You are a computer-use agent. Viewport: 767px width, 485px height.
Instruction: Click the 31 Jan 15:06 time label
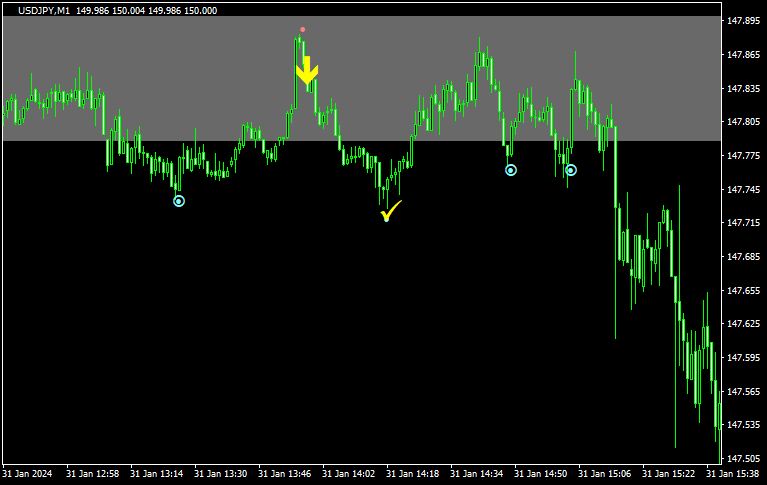coord(606,474)
